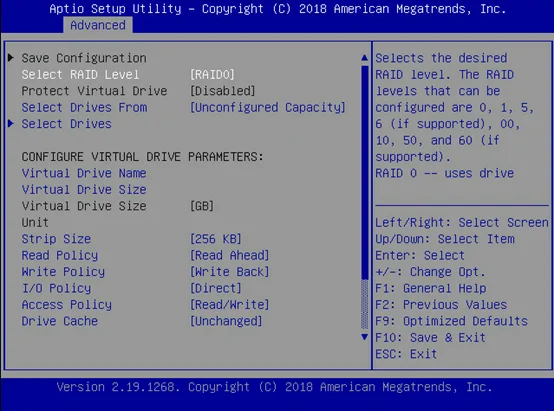Toggle Protect Virtual Drive [Disabled] value
Viewport: 554px width, 411px height.
223,91
